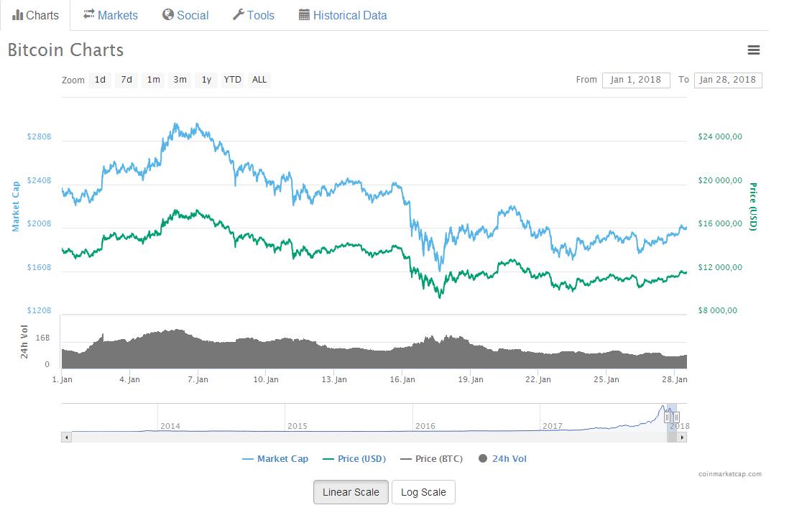Click the wrench icon beside Tools
Viewport: 812px width, 528px height.
point(239,14)
